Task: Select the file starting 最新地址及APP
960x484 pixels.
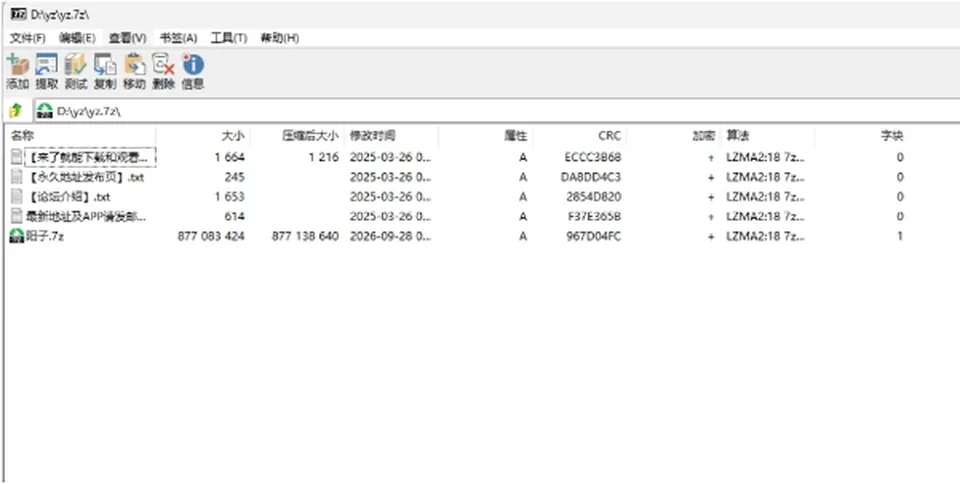Action: pyautogui.click(x=86, y=216)
